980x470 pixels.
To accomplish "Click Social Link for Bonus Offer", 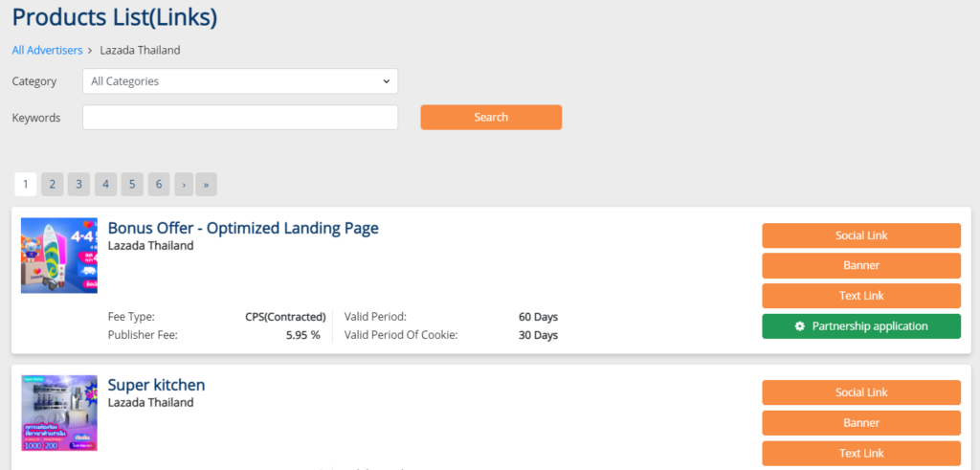I will pos(861,235).
